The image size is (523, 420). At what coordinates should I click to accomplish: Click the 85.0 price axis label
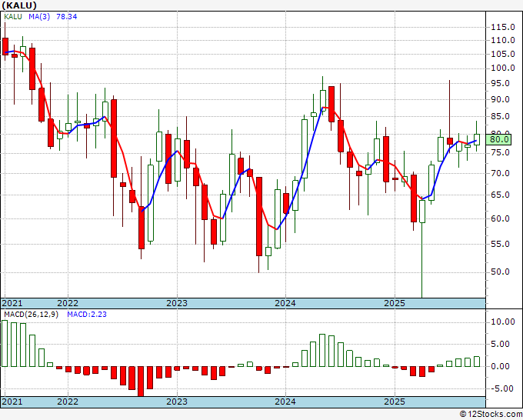pyautogui.click(x=501, y=116)
